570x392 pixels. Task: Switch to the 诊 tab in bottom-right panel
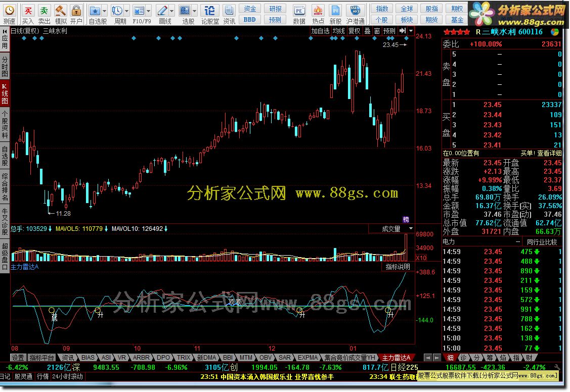click(464, 358)
